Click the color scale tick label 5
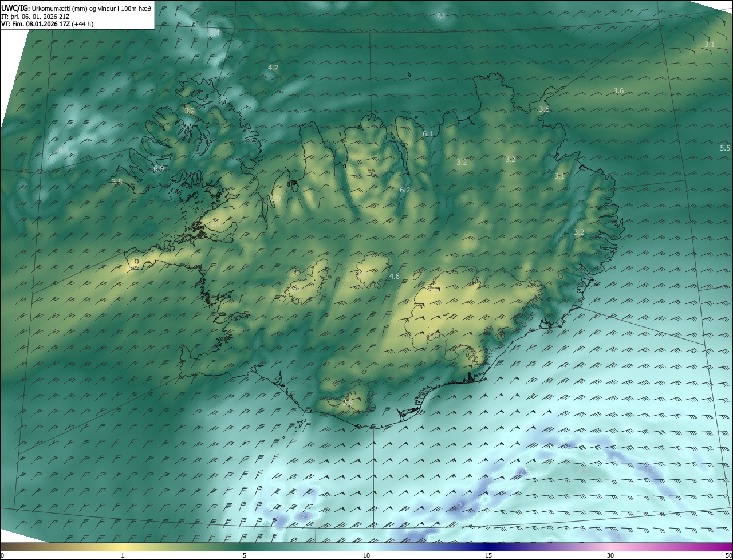 (245, 555)
